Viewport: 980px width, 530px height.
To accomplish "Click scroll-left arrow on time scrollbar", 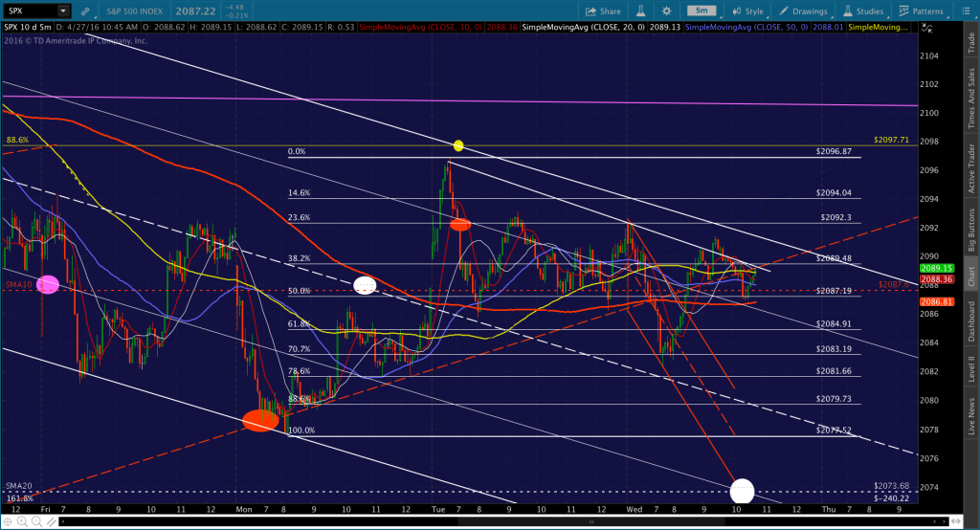I will pos(63,521).
